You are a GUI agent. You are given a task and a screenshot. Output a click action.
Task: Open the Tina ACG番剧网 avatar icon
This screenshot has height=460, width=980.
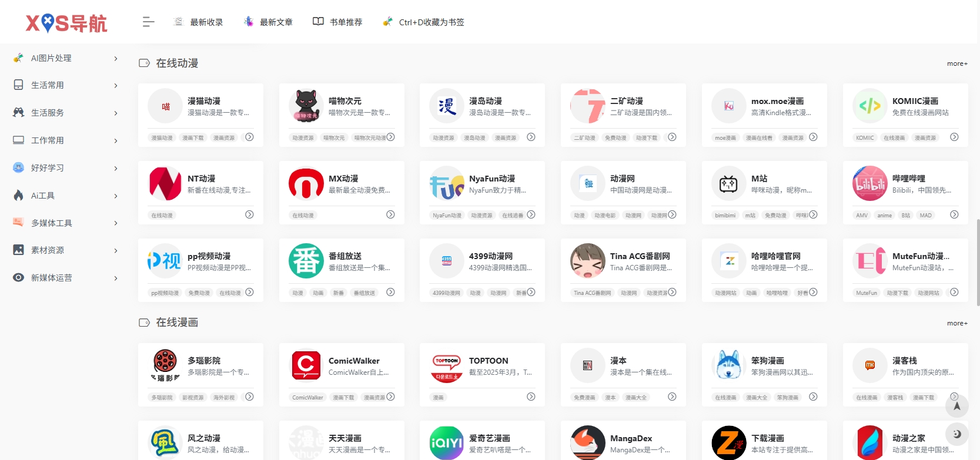pyautogui.click(x=588, y=261)
